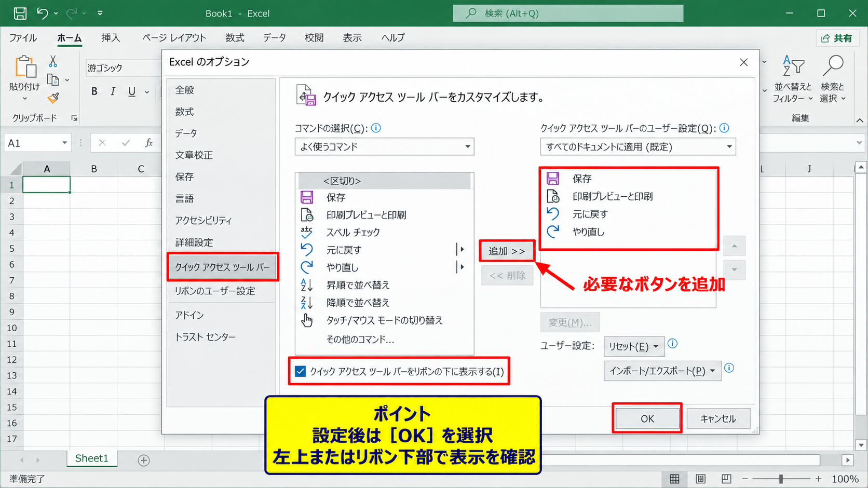868x488 pixels.
Task: Select リボンのユーザー設定 in options sidebar
Action: coord(215,291)
